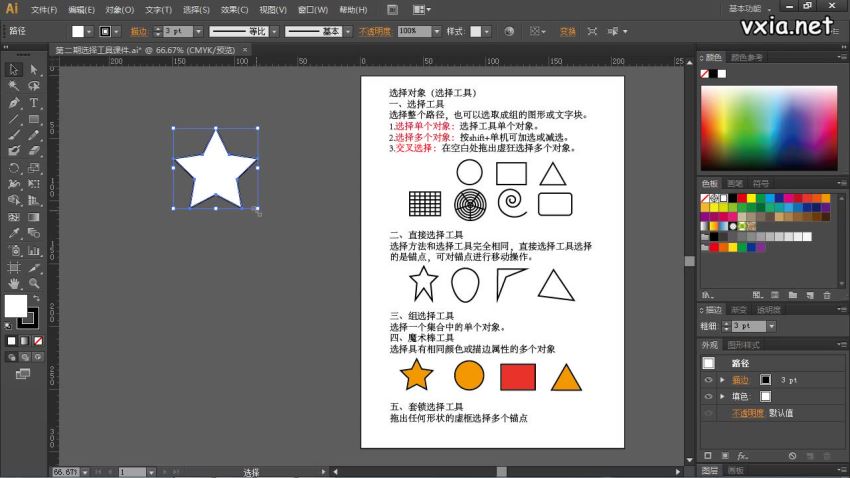Click the swap fill and stroke arrow

(x=36, y=299)
